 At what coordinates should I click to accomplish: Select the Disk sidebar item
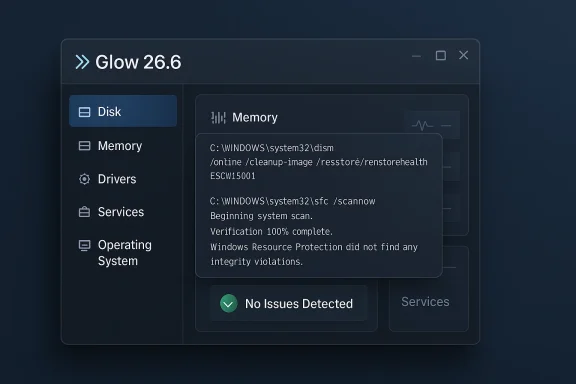(123, 111)
